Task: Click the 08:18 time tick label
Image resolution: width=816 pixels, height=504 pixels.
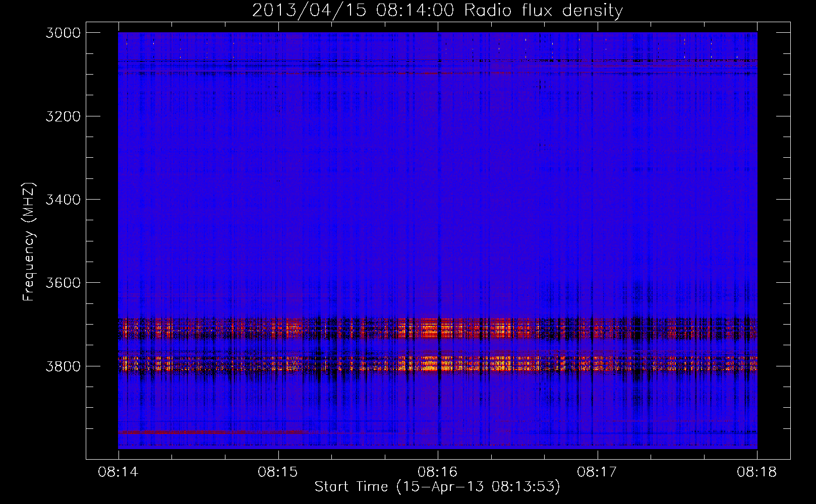Action: pyautogui.click(x=757, y=472)
